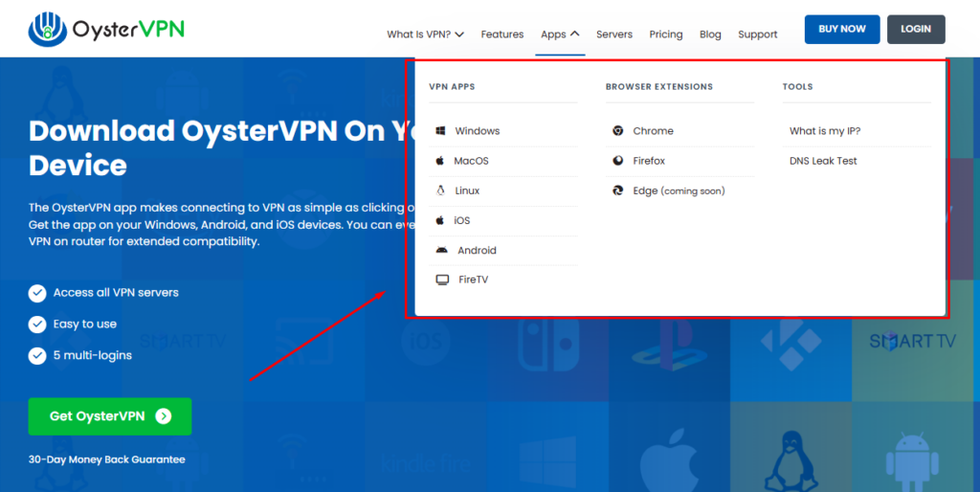Click the 30-Day Money Back Guarantee text

pos(107,459)
